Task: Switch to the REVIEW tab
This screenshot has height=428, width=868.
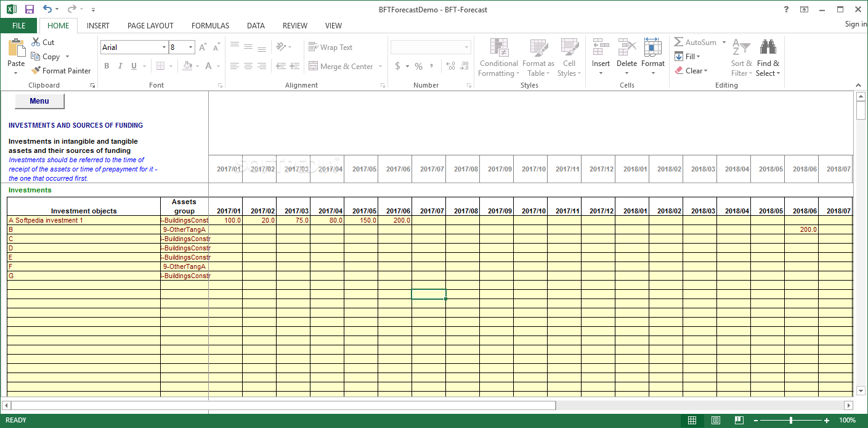Action: point(295,25)
